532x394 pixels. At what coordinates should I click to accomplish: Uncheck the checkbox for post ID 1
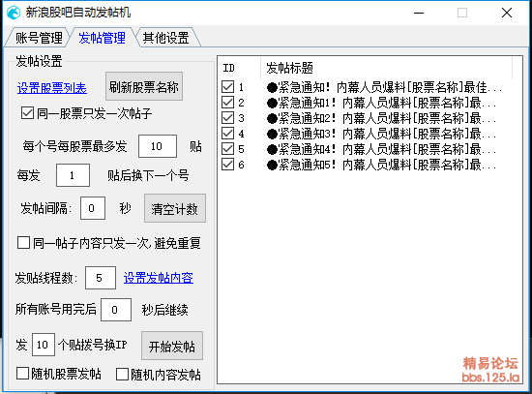click(227, 86)
